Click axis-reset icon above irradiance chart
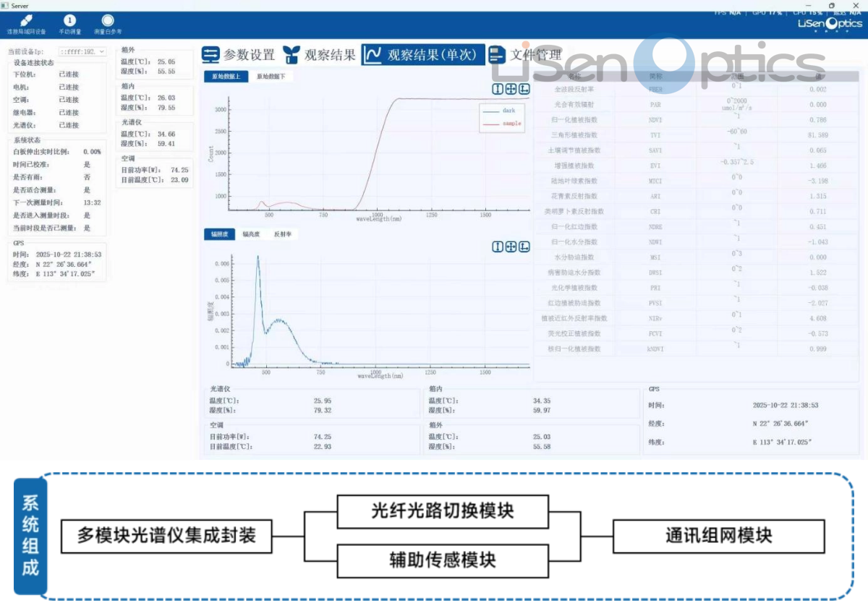This screenshot has height=616, width=868. click(524, 247)
